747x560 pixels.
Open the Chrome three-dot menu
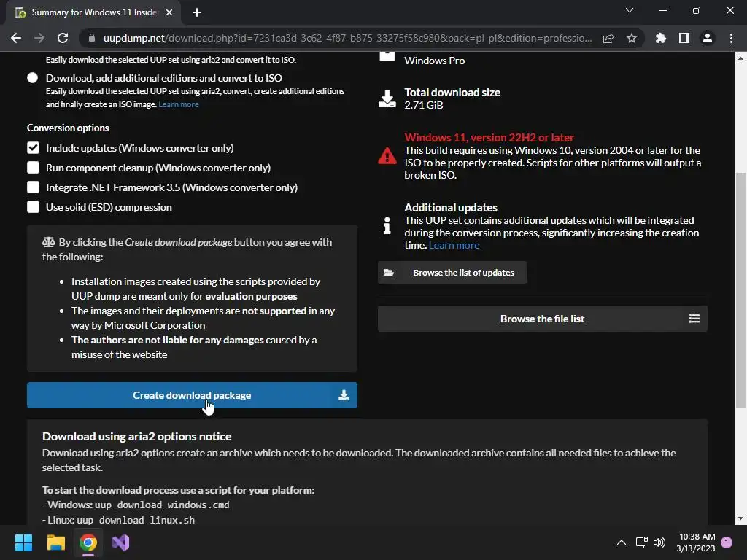coord(731,38)
